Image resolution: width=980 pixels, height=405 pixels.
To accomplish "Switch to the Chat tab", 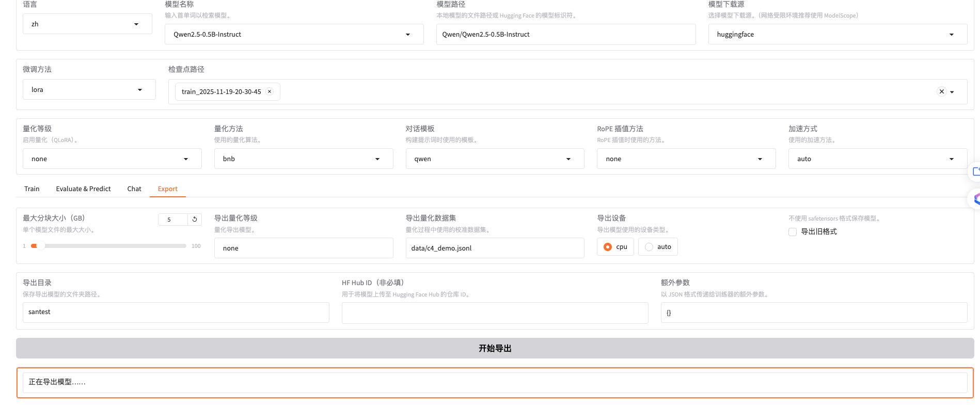I will [x=134, y=189].
